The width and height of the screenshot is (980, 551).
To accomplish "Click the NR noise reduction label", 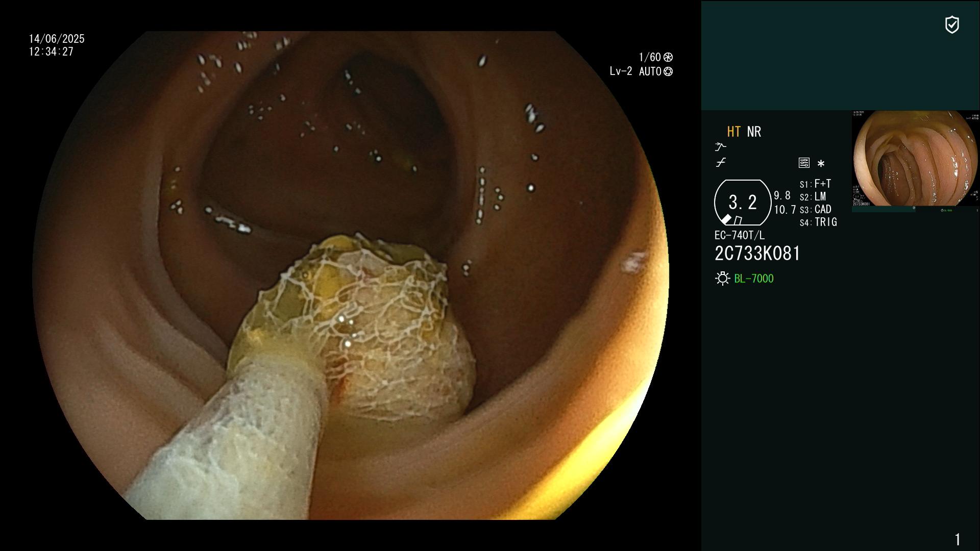I will coord(754,132).
